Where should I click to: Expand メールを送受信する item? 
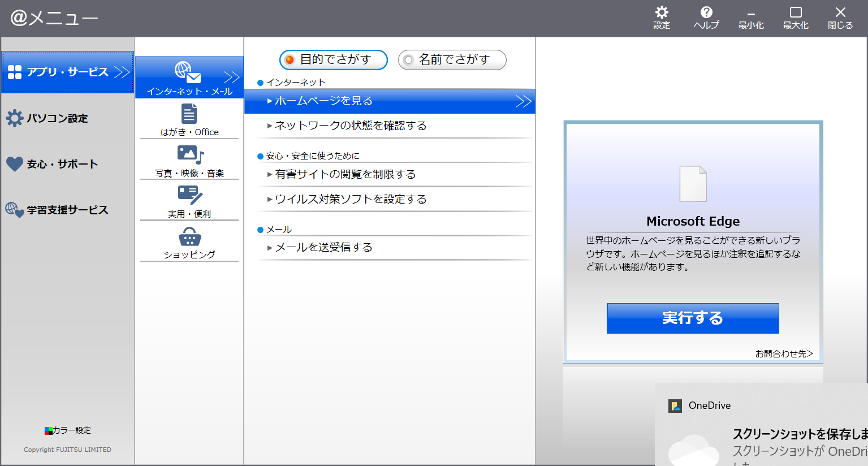click(x=323, y=247)
